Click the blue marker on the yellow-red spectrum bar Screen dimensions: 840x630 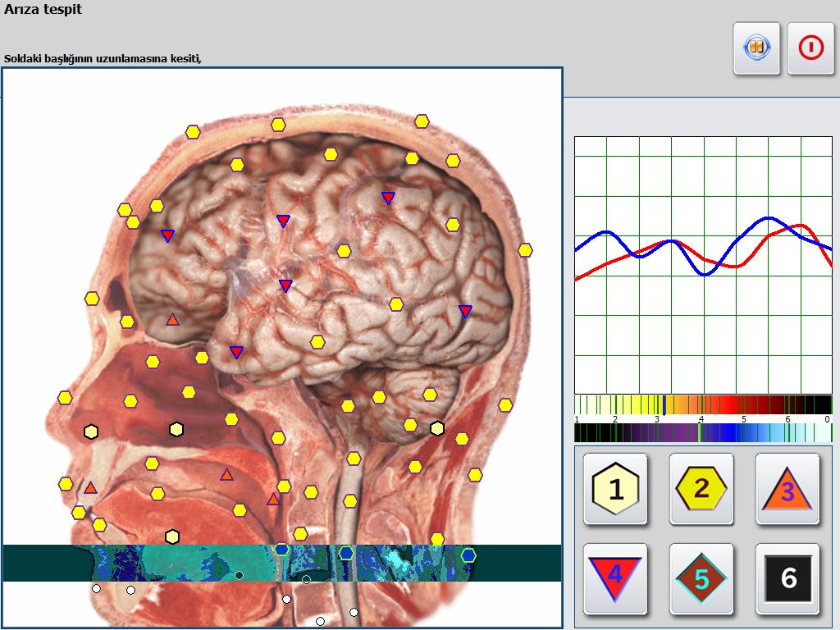tap(664, 404)
